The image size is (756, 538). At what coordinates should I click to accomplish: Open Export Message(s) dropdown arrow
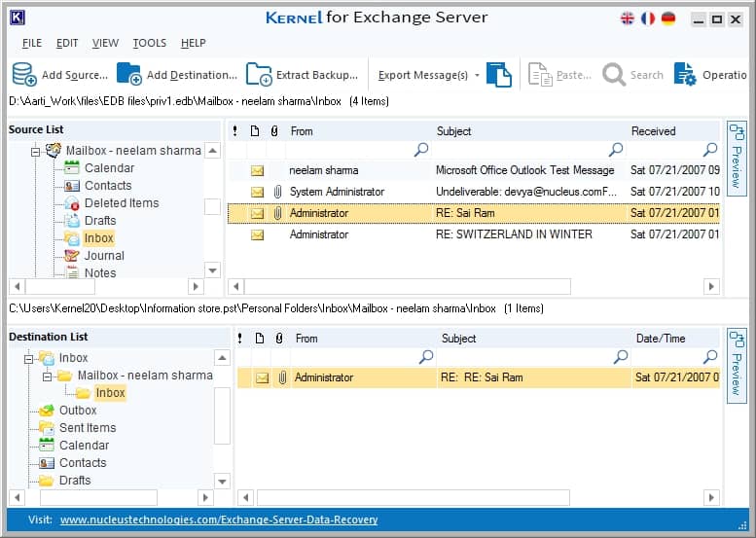tap(477, 75)
